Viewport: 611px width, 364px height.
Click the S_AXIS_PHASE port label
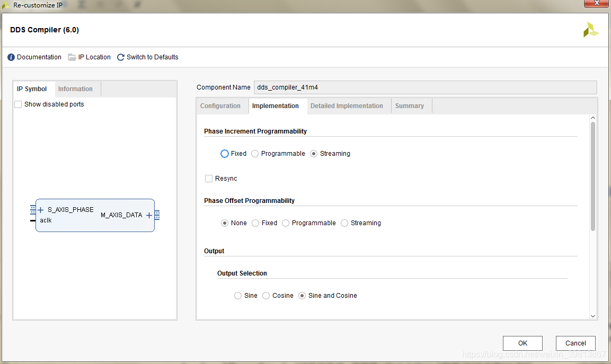click(x=70, y=210)
